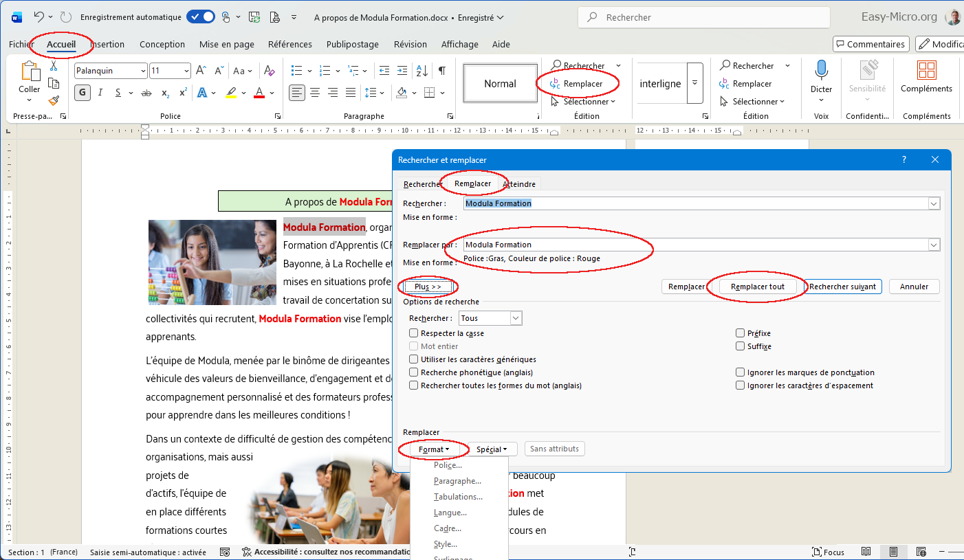
Task: Enable Respecter la casse checkbox
Action: pos(414,333)
